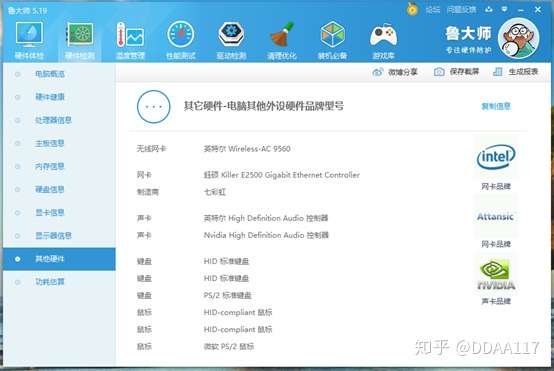Image resolution: width=554 pixels, height=371 pixels.
Task: Click 保存截屏 camera button
Action: tap(456, 72)
